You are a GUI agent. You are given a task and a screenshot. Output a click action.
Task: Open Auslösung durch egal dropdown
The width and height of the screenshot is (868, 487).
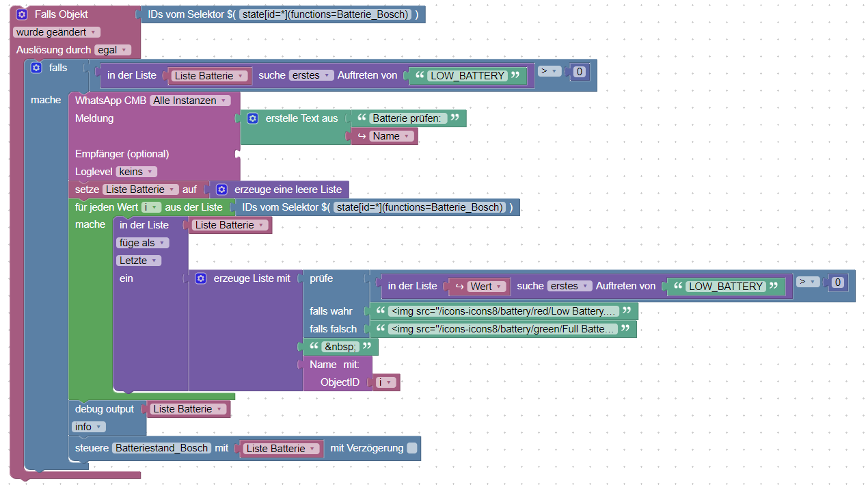tap(112, 50)
